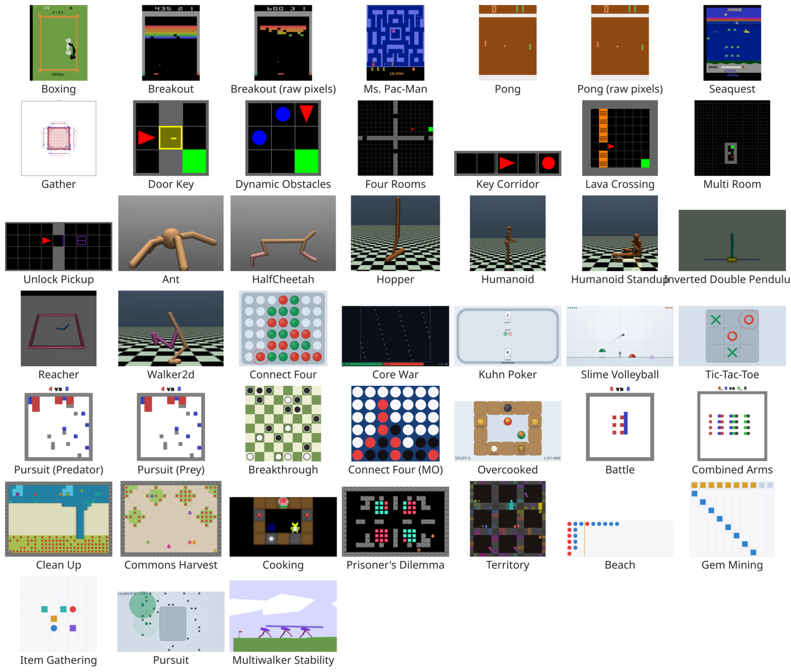The height and width of the screenshot is (672, 791).
Task: Select the Dynamic Obstacles thumbnail
Action: coord(283,138)
